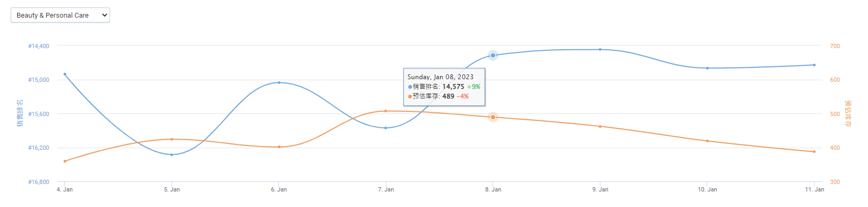
Task: Select the blue sales rank point on 11. Jan
Action: (814, 65)
